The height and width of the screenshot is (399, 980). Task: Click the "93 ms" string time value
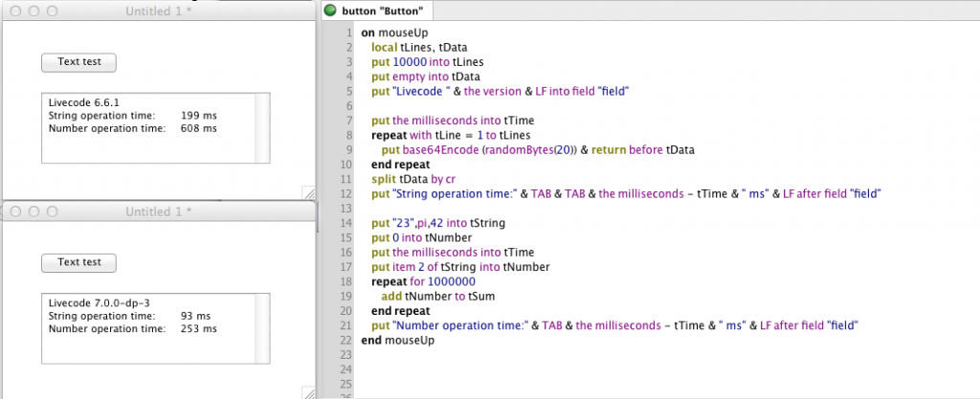click(x=195, y=316)
